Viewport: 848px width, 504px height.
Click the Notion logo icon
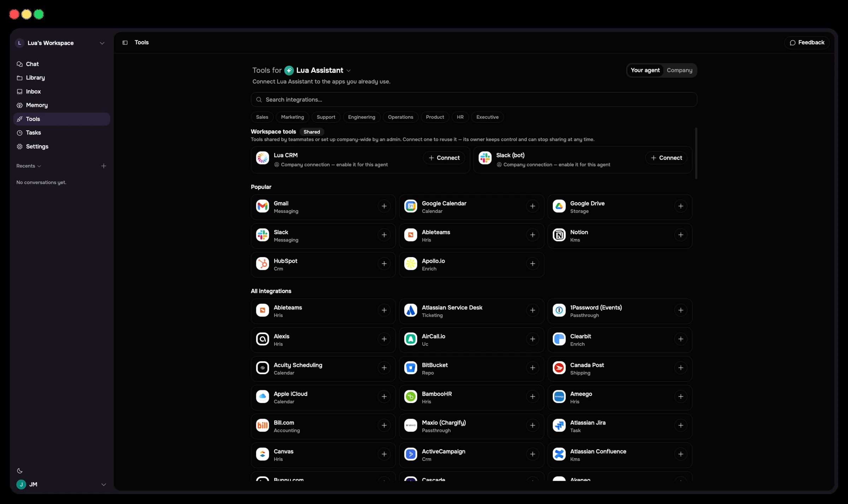[x=559, y=235]
